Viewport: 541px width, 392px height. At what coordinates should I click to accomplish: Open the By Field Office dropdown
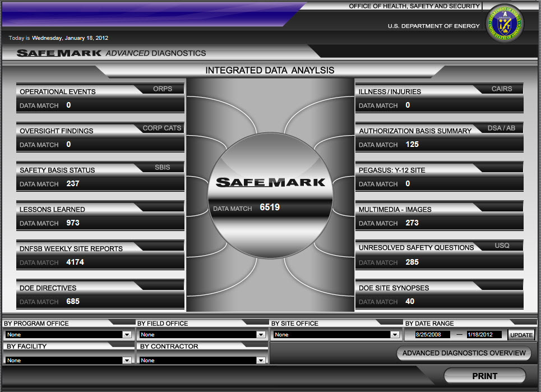tap(202, 334)
